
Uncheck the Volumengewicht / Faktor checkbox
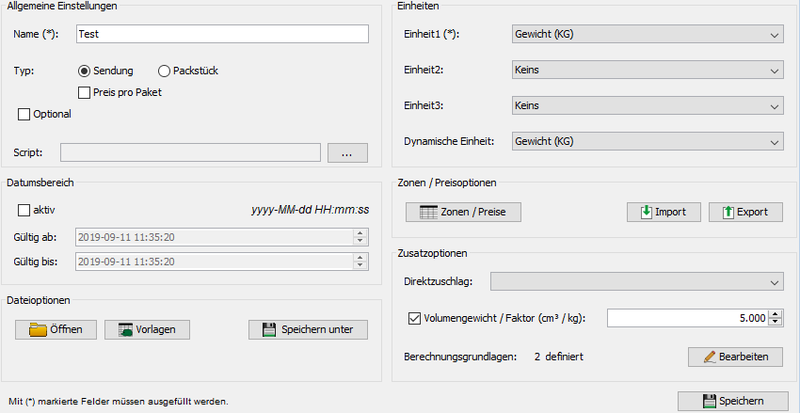[x=416, y=318]
